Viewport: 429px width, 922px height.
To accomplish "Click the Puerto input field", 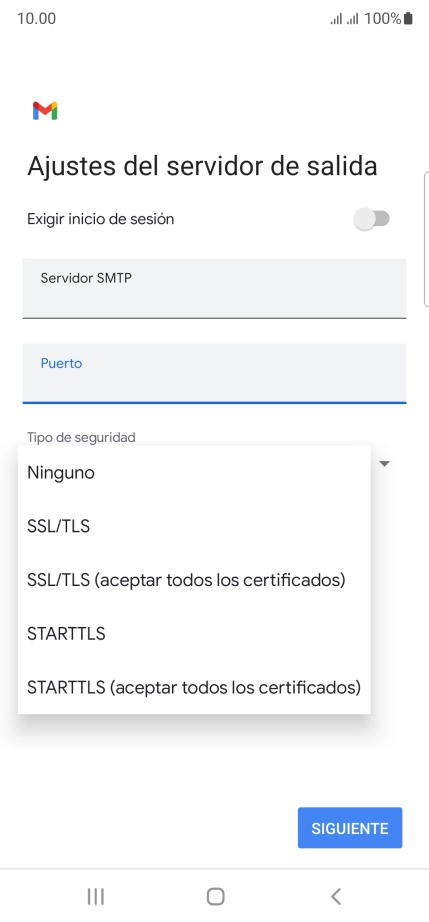I will 214,373.
